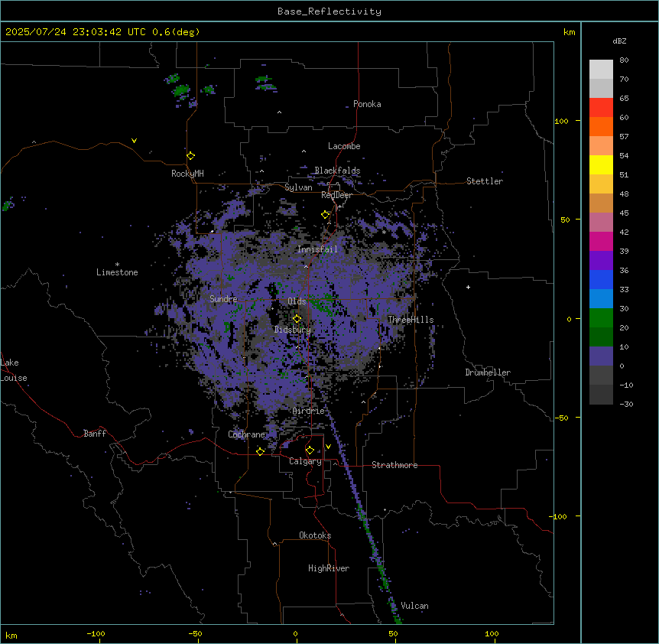Click the Blackfalds city label
This screenshot has height=644, width=659.
[337, 171]
